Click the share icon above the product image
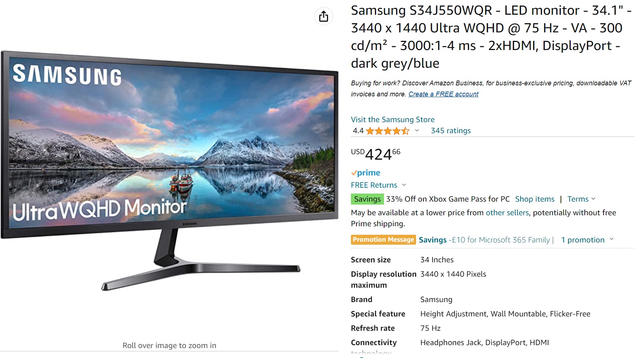 pyautogui.click(x=324, y=16)
